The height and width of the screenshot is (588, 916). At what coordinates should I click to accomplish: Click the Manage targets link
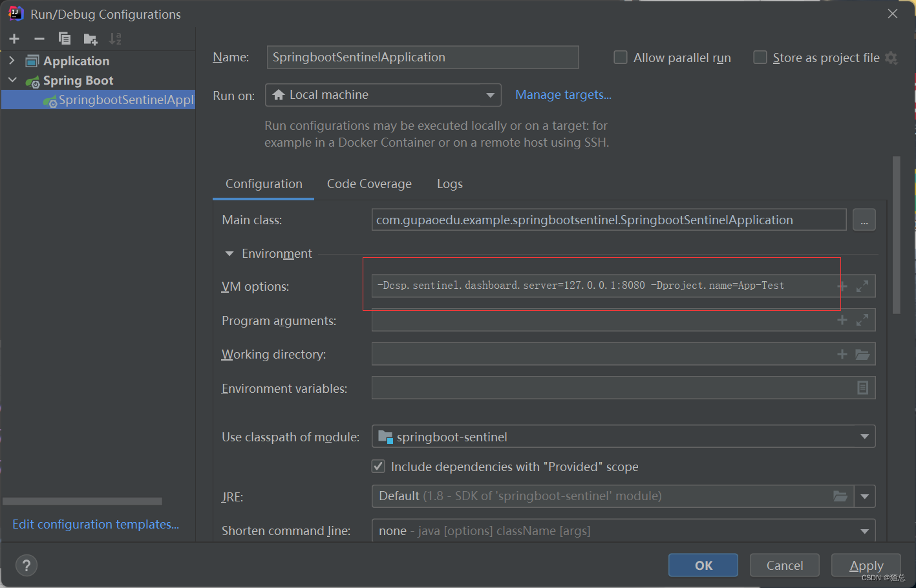coord(563,95)
